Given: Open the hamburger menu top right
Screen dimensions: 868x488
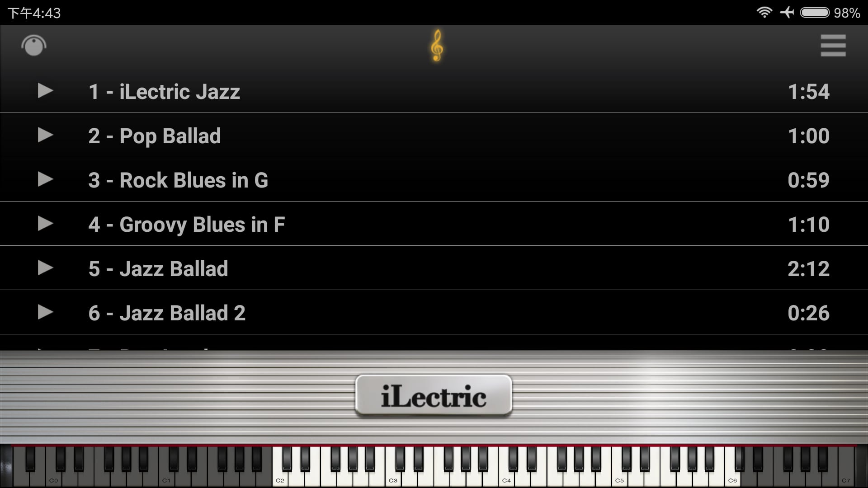Looking at the screenshot, I should (834, 46).
